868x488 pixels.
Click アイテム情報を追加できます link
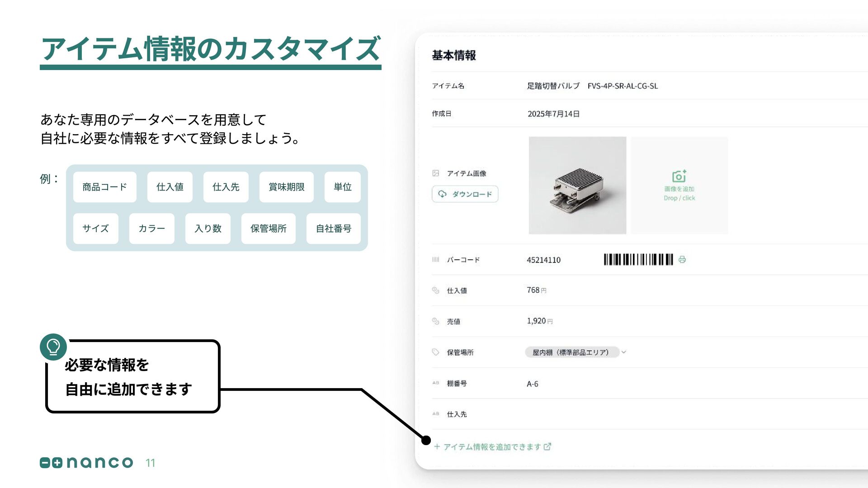(492, 447)
